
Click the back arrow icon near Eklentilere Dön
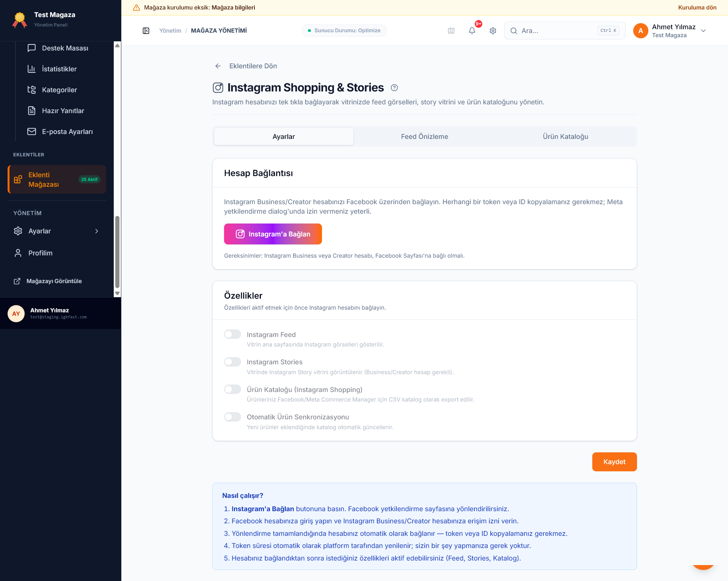[x=218, y=66]
